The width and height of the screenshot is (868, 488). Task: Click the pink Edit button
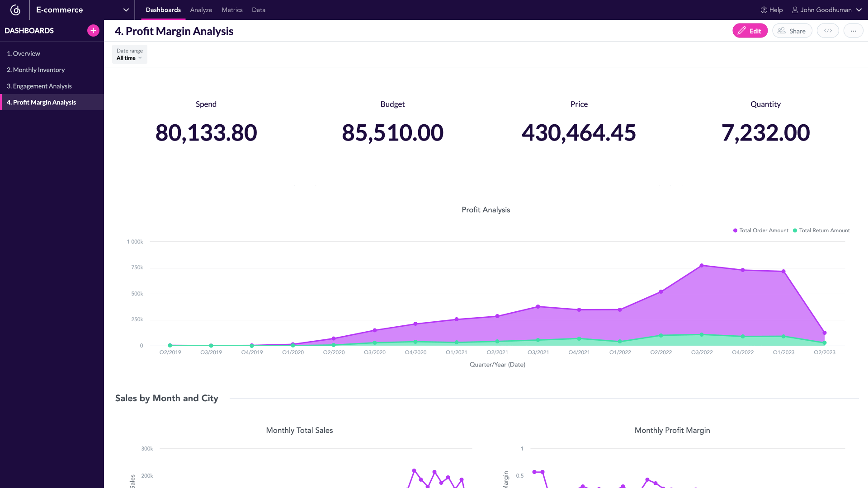pyautogui.click(x=750, y=31)
